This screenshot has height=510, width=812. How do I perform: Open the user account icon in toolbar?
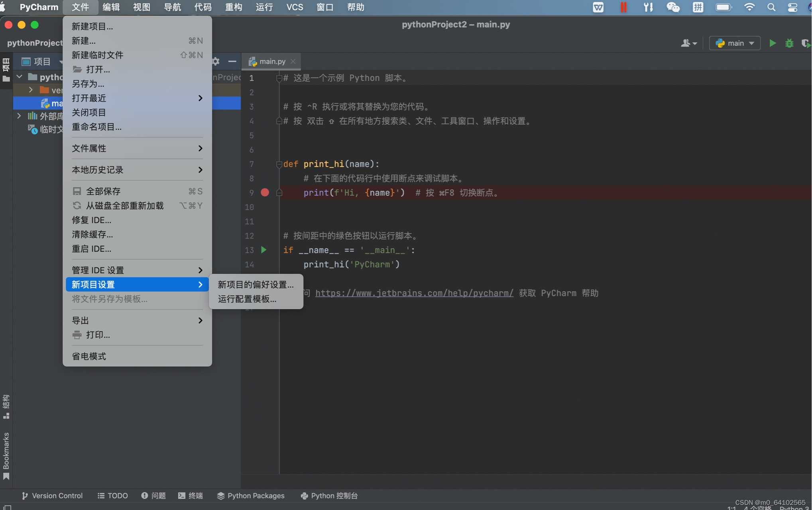pos(689,43)
